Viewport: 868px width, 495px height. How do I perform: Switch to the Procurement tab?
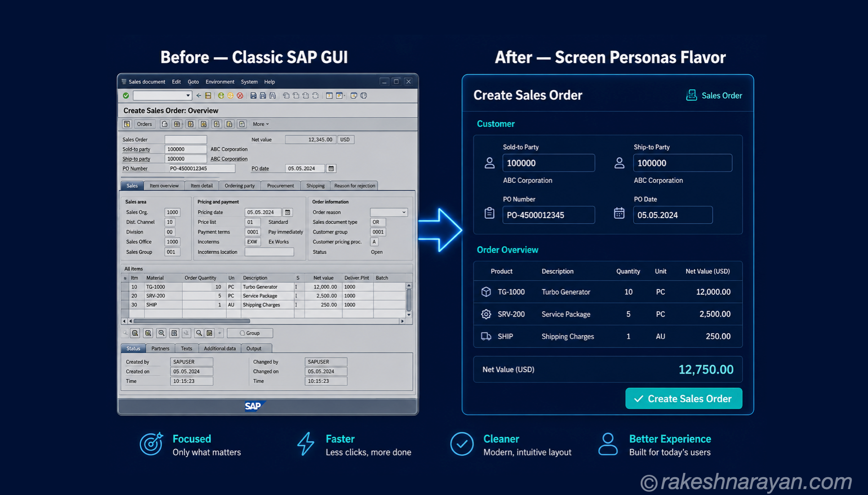(x=280, y=186)
